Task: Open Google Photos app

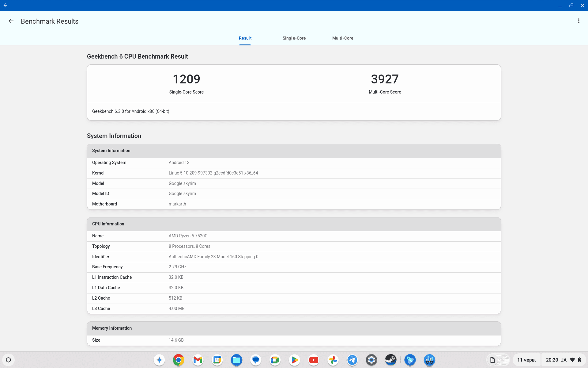Action: tap(333, 359)
